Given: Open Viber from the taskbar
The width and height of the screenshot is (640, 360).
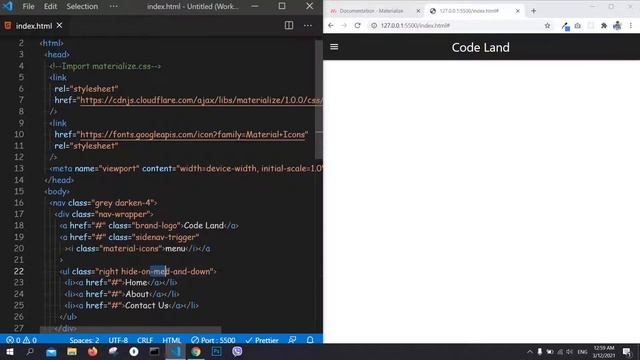Looking at the screenshot, I should point(237,352).
